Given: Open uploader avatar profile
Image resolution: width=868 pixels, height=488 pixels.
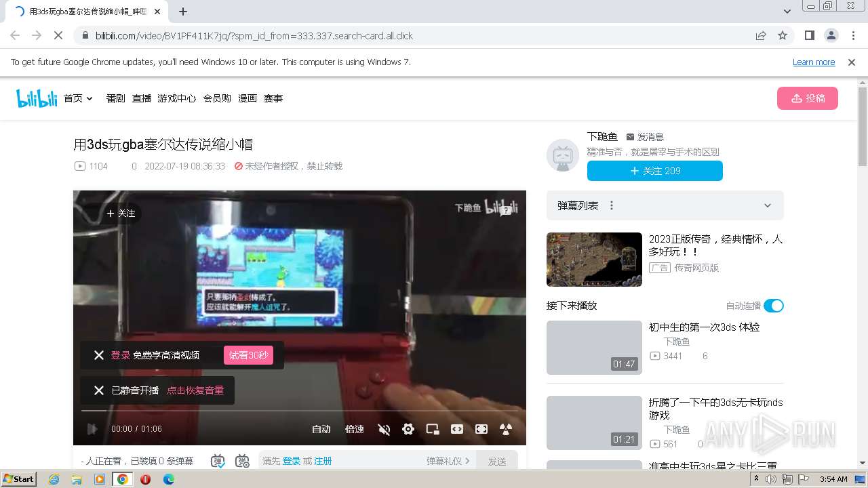Looking at the screenshot, I should point(563,155).
